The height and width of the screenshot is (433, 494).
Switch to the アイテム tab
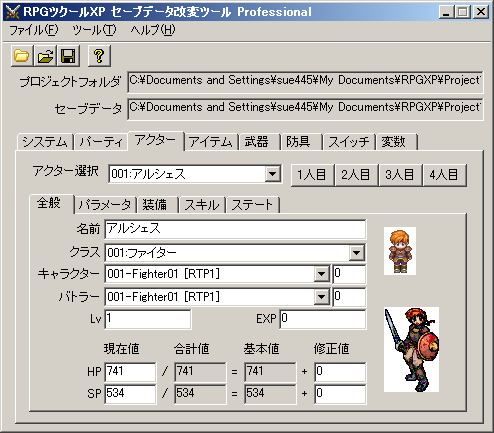[x=211, y=142]
